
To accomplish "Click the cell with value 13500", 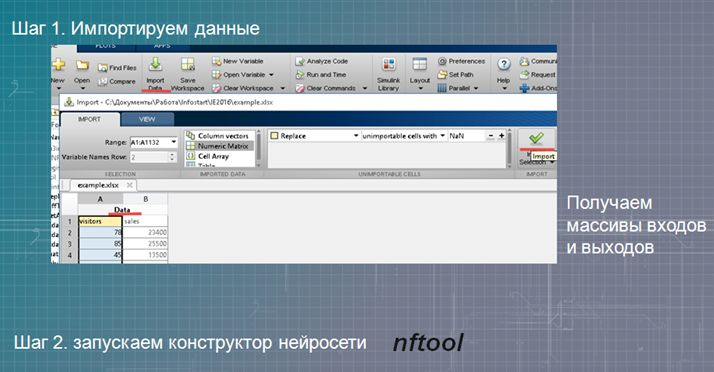I will (145, 255).
